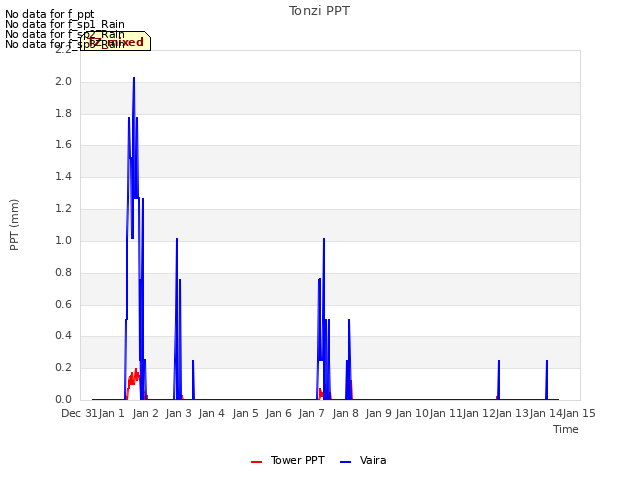Click the blue Vaira legend swatch
Image resolution: width=640 pixels, height=480 pixels.
345,462
